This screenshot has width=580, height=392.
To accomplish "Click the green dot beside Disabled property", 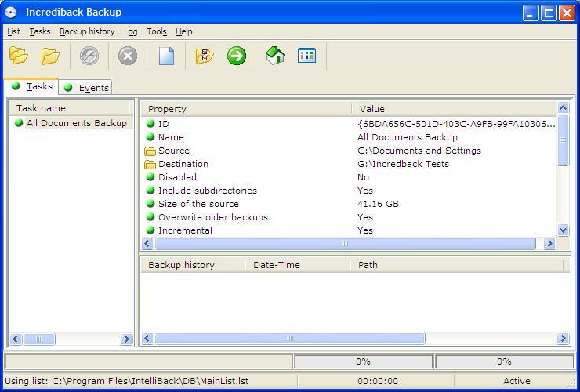I will [x=150, y=177].
